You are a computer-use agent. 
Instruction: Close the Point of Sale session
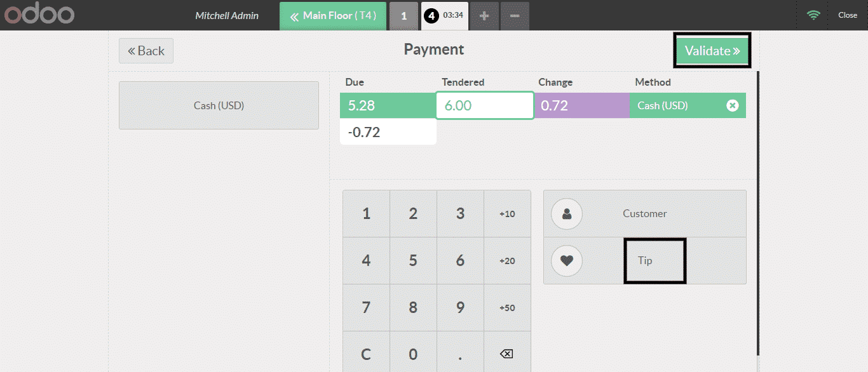click(847, 15)
